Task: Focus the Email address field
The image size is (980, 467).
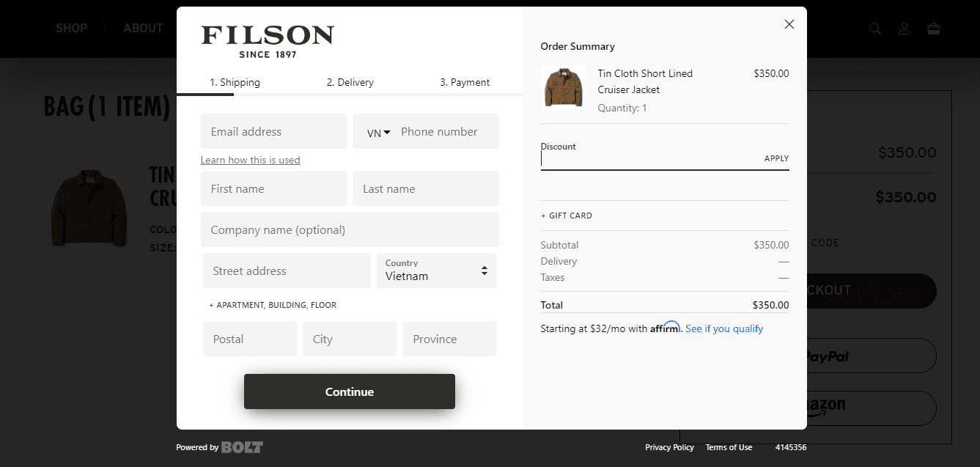Action: click(273, 131)
